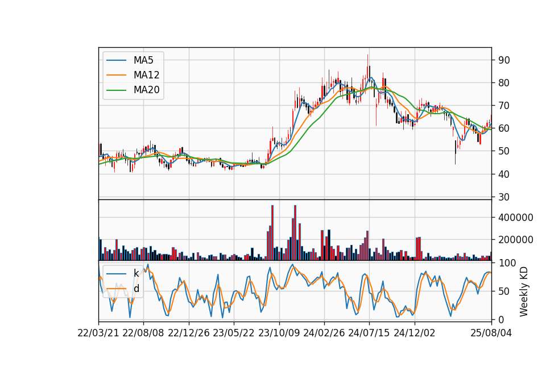The image size is (546, 392).
Task: Click the highest candlestick wick near 92
Action: pyautogui.click(x=367, y=61)
